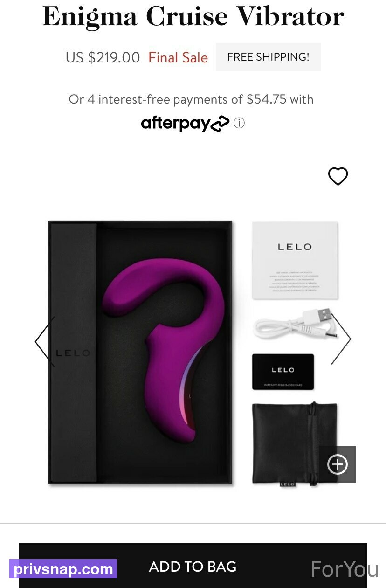Click the Afterpay logo
Screen dimensions: 386x588
coord(185,123)
